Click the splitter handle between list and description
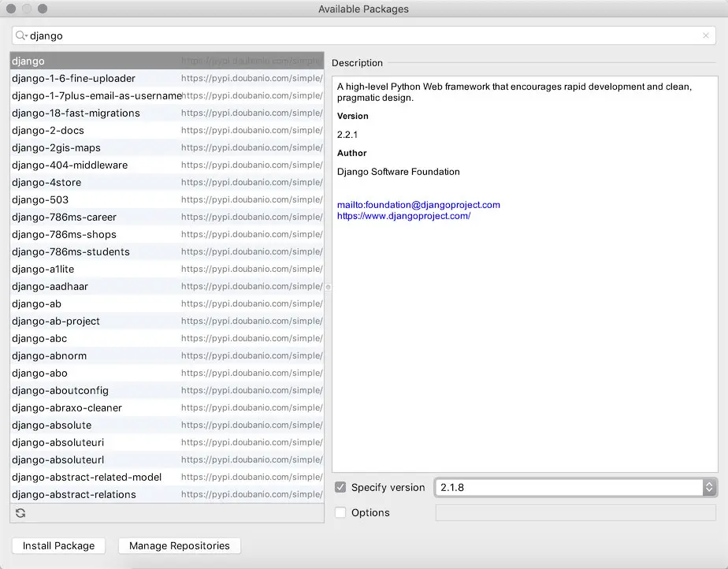The height and width of the screenshot is (569, 728). click(x=328, y=287)
